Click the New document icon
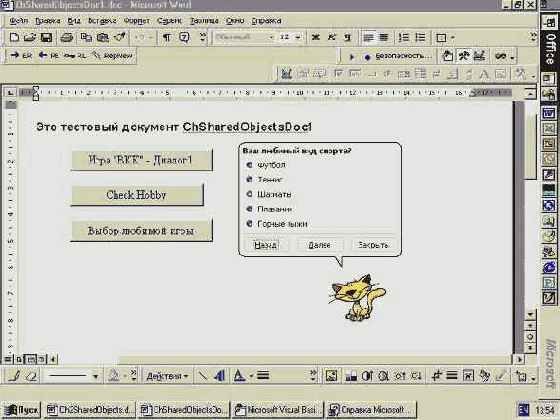 click(14, 37)
